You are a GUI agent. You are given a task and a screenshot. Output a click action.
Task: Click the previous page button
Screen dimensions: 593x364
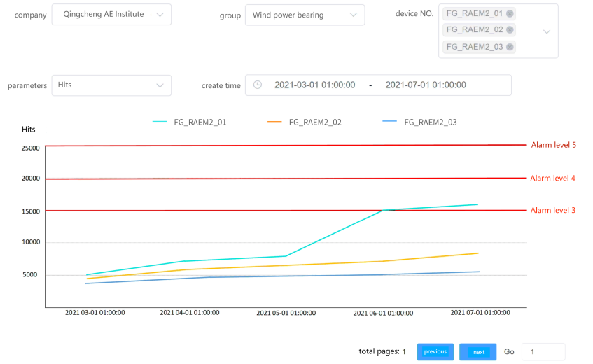(x=435, y=352)
